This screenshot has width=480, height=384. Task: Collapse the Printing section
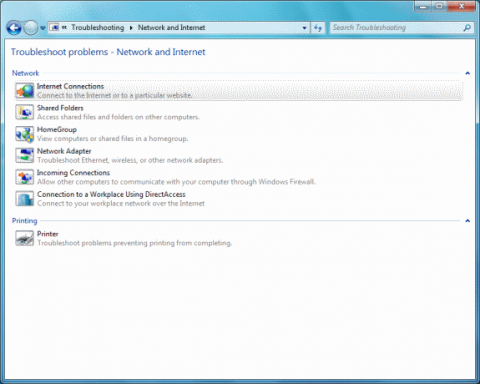(x=467, y=221)
